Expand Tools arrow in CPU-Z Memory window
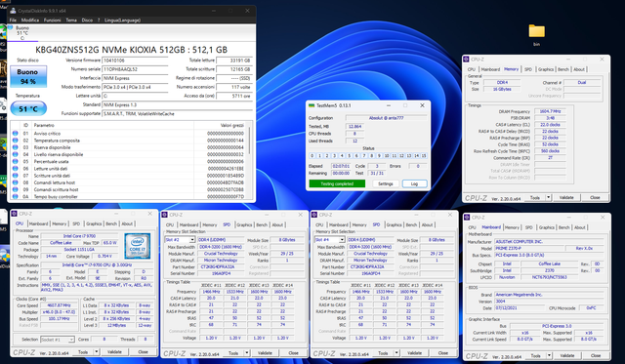625x364 pixels. point(548,197)
